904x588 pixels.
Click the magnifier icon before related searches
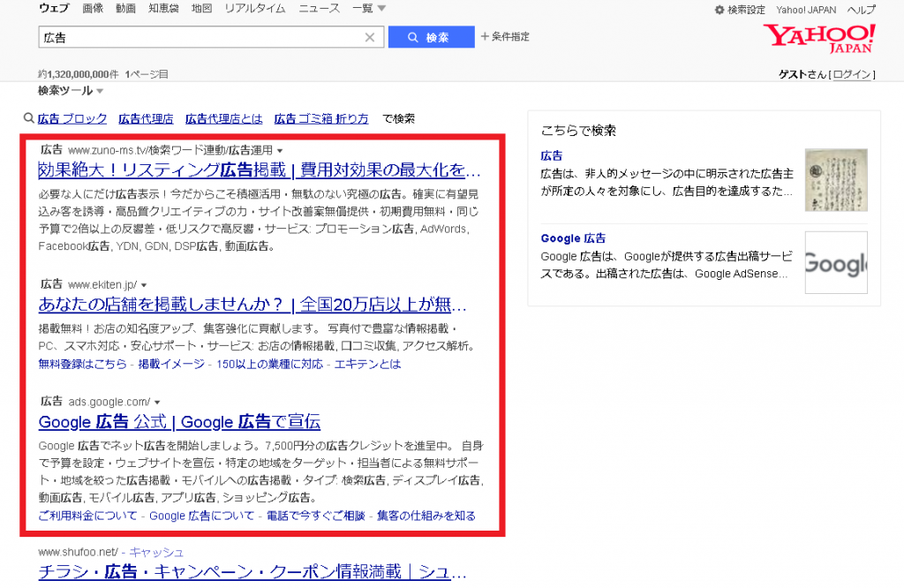pyautogui.click(x=29, y=118)
